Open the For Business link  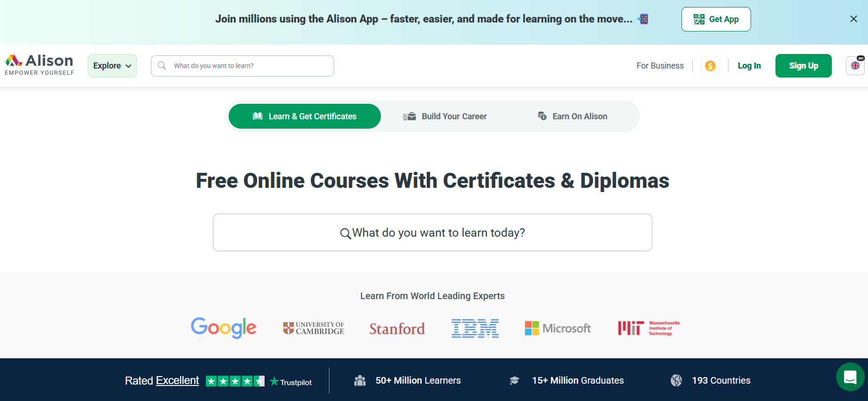(x=660, y=66)
